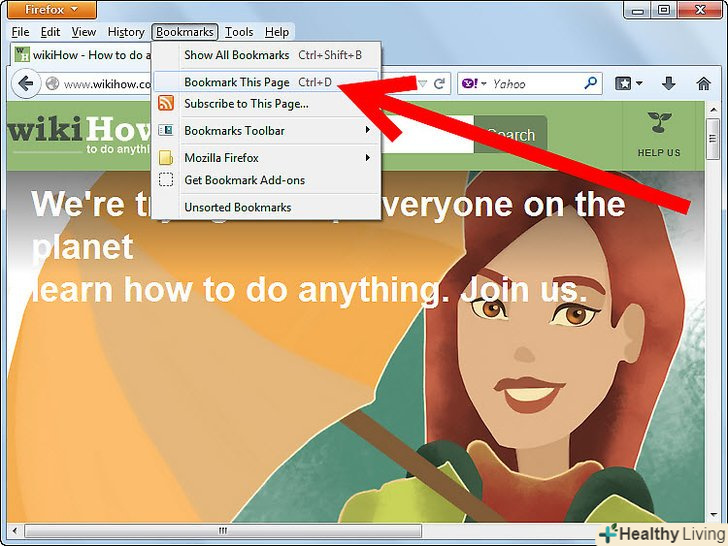This screenshot has height=546, width=728.
Task: Open Unsorted Bookmarks
Action: [266, 207]
